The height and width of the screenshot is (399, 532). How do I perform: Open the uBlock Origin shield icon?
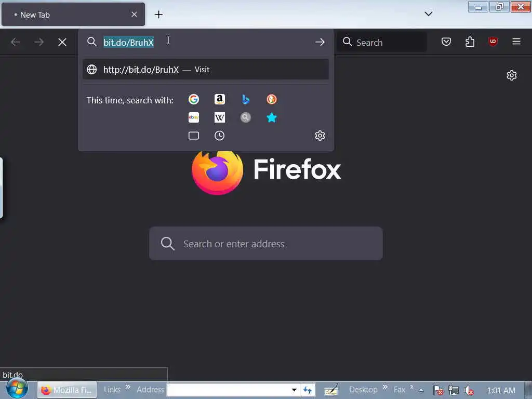pyautogui.click(x=493, y=42)
